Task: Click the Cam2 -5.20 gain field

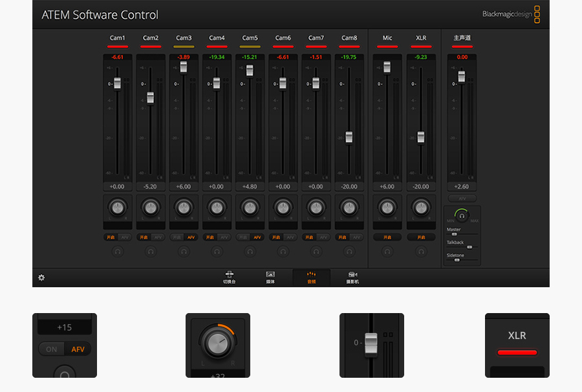Action: pos(150,187)
